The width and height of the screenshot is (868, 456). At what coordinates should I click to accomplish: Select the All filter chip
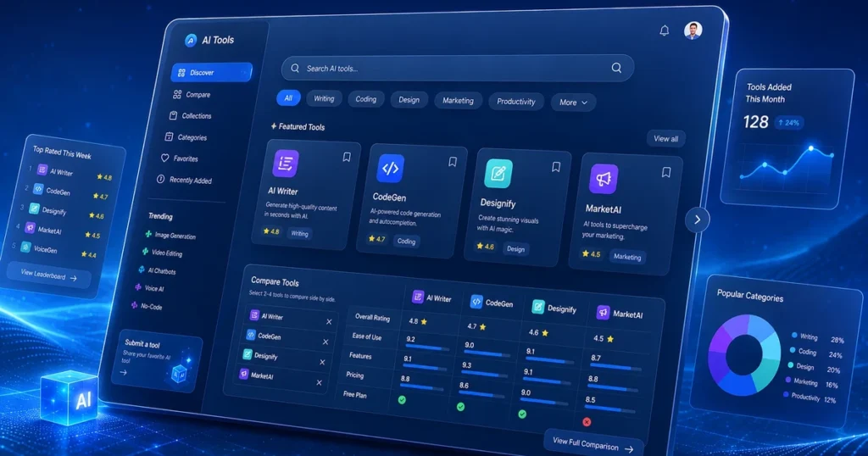pyautogui.click(x=288, y=98)
